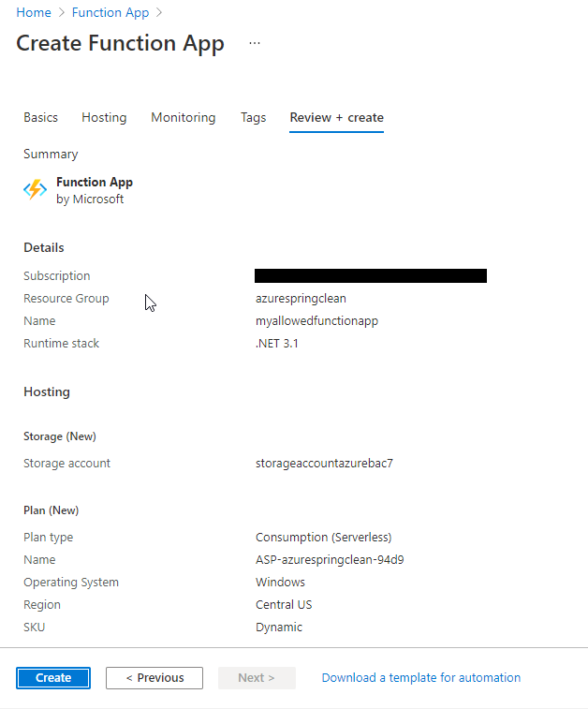This screenshot has width=588, height=709.
Task: Click the Function App lightning bolt icon
Action: [35, 190]
